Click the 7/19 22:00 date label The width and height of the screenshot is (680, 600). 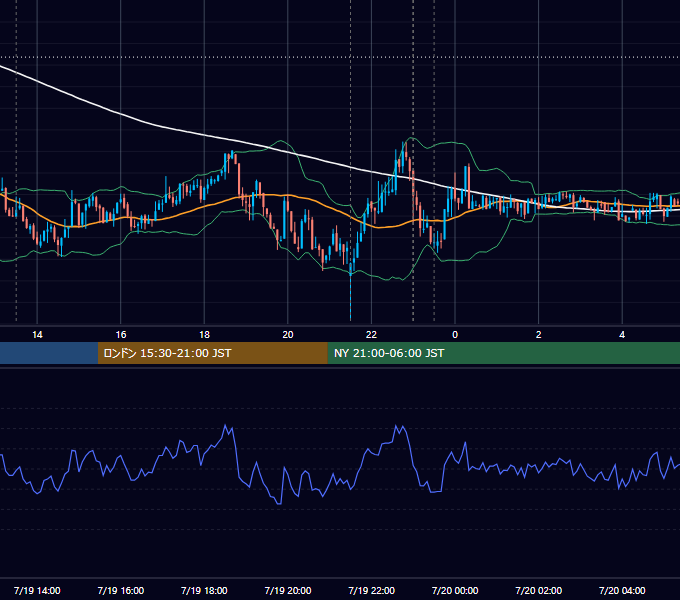point(372,590)
